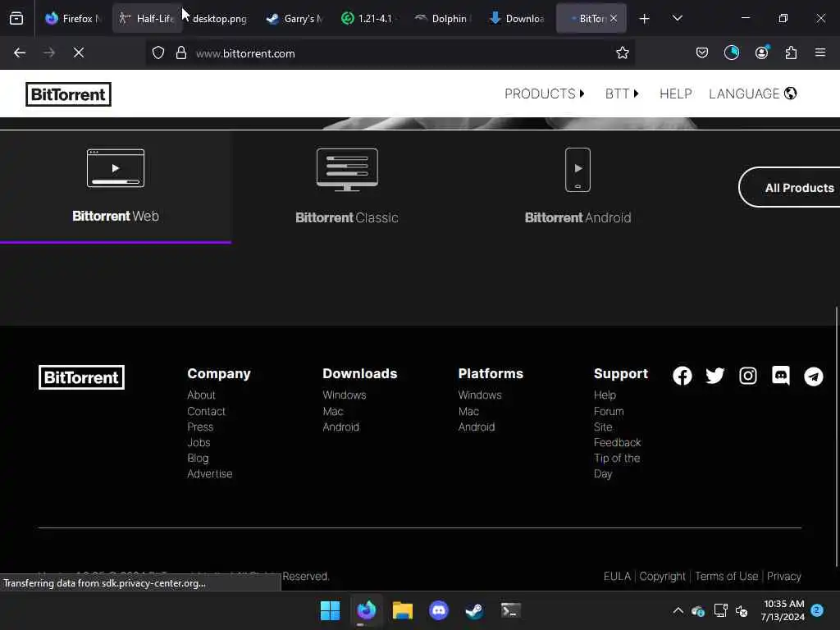View site security padlock info
Image resolution: width=840 pixels, height=630 pixels.
click(x=181, y=53)
